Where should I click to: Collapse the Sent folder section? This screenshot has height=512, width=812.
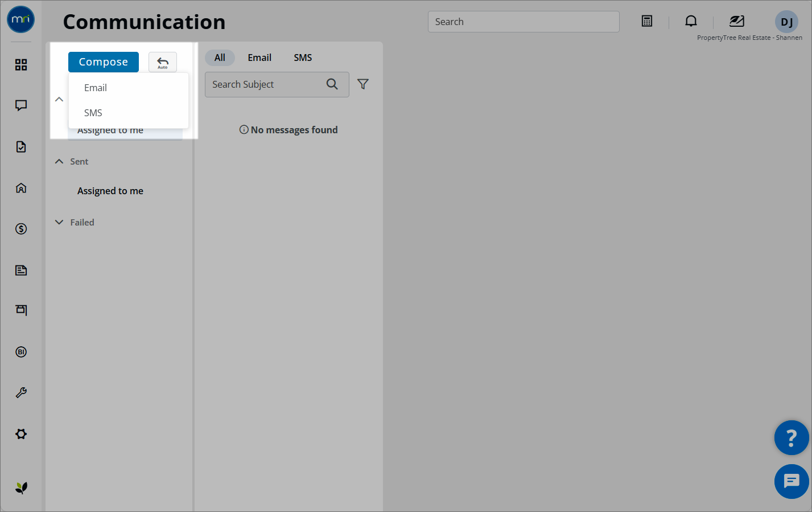point(59,162)
